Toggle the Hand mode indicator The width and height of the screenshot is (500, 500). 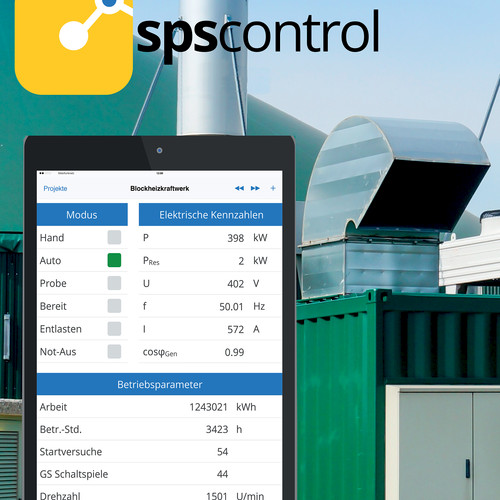pos(114,237)
